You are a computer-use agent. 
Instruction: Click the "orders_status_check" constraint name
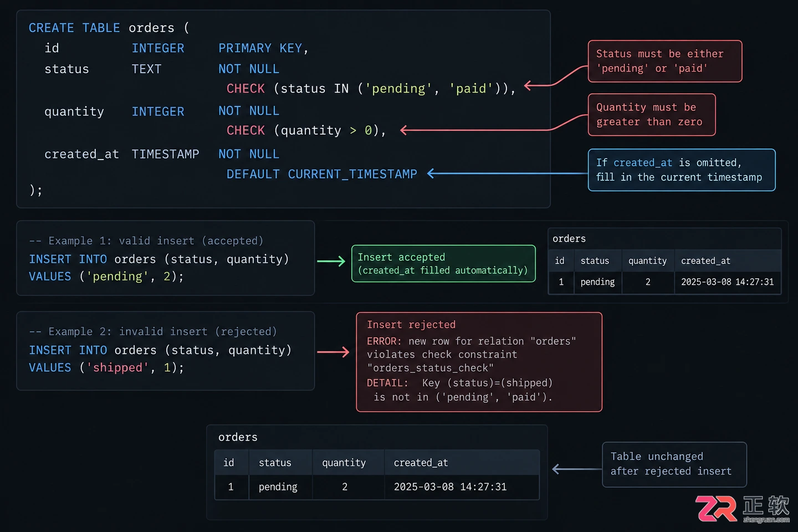tap(430, 369)
